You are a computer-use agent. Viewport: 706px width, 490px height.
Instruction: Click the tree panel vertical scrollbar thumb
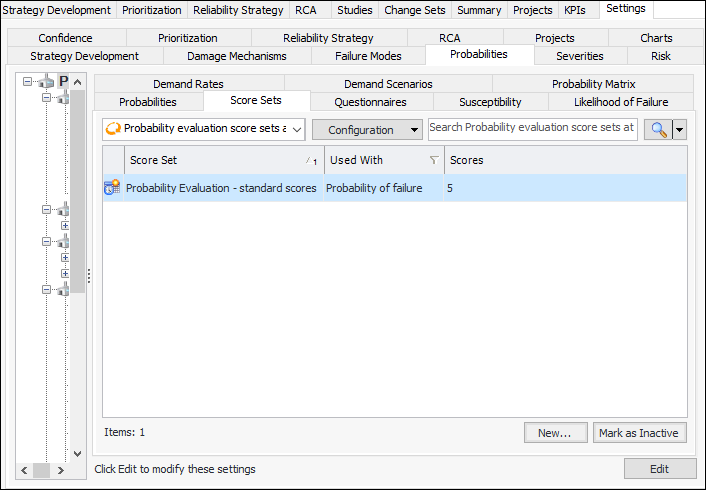[77, 191]
